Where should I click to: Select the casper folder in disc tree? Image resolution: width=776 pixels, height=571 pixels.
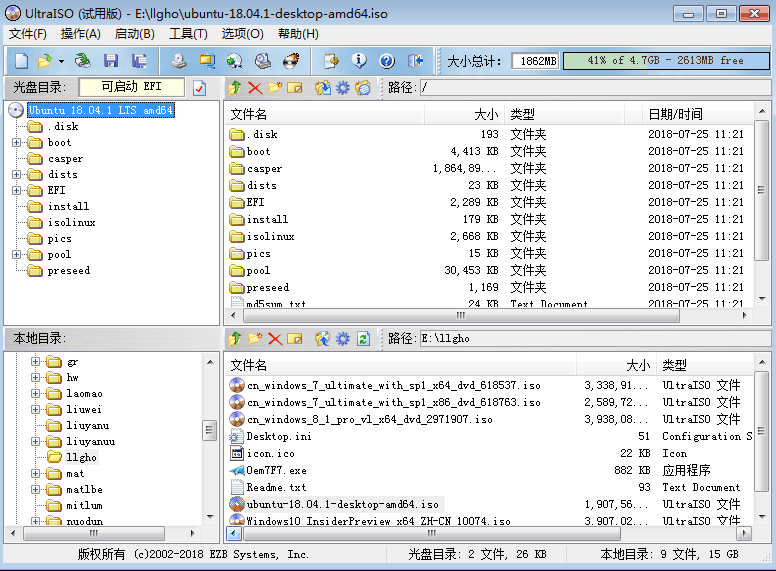pos(65,159)
